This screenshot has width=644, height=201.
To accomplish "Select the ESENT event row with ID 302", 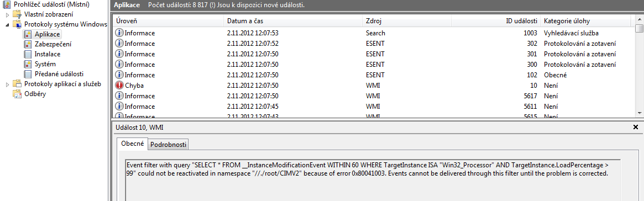I will click(x=374, y=44).
